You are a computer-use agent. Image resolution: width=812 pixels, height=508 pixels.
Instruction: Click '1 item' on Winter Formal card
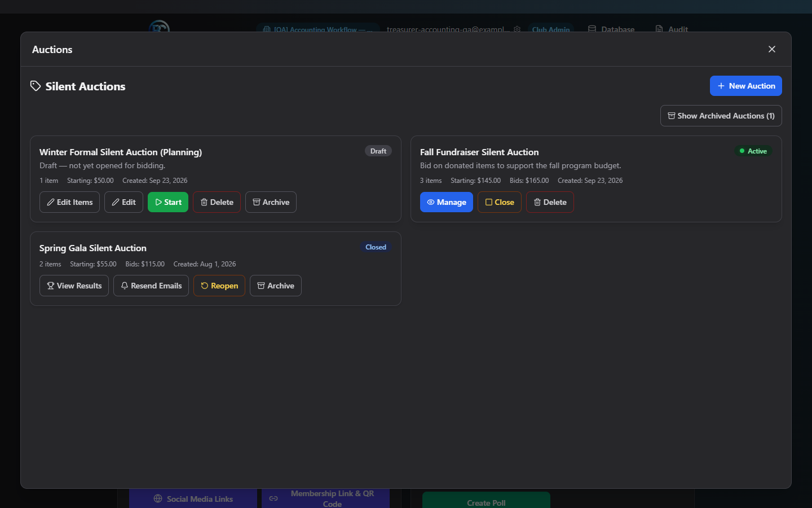[48, 181]
